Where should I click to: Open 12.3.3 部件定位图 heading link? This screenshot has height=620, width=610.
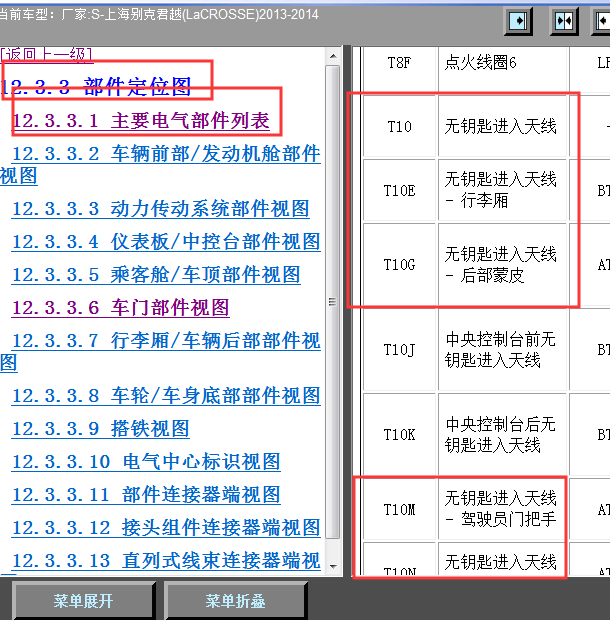click(96, 87)
